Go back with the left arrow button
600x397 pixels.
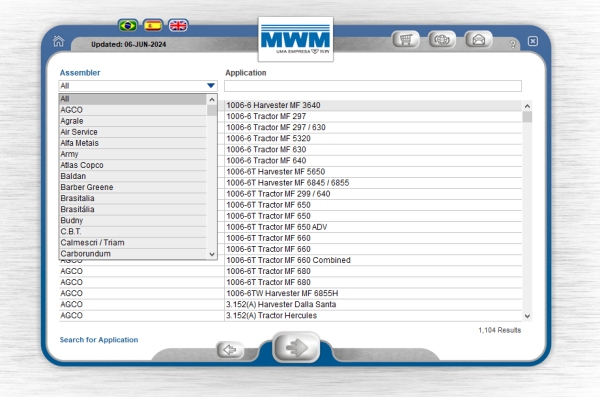pyautogui.click(x=230, y=350)
